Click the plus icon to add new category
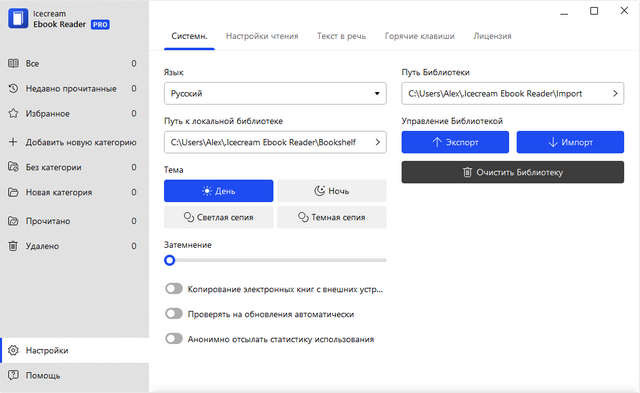The height and width of the screenshot is (393, 640). (13, 142)
